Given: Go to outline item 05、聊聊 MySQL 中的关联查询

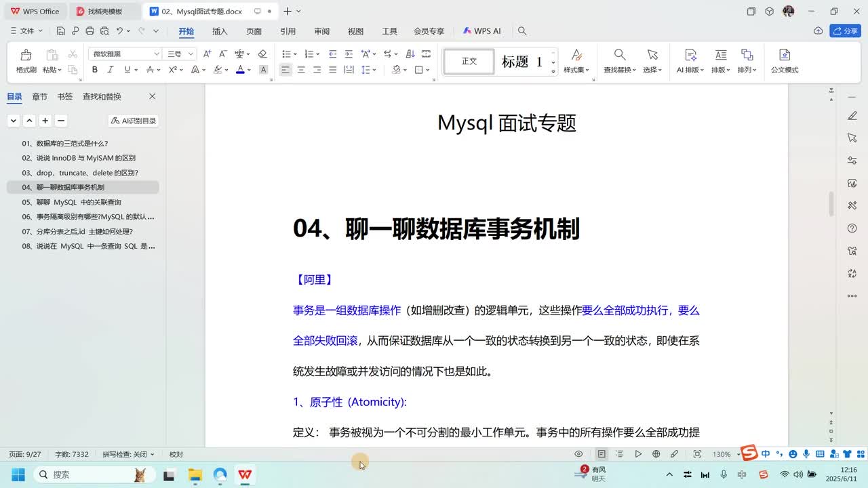Looking at the screenshot, I should point(72,202).
